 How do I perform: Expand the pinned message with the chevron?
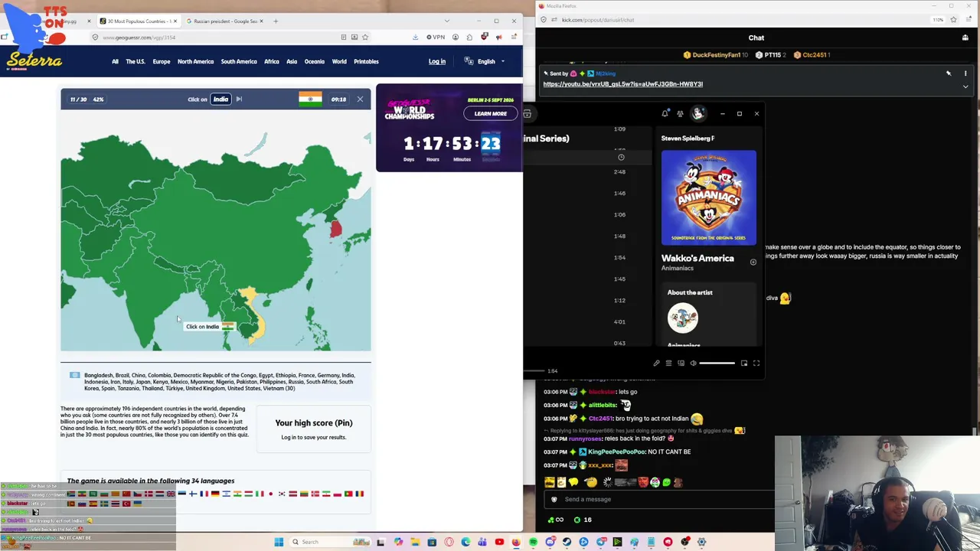coord(965,86)
